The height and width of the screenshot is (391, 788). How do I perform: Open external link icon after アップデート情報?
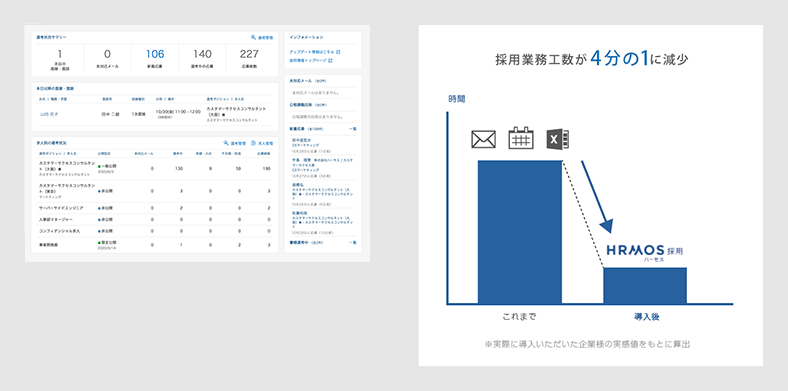click(338, 52)
